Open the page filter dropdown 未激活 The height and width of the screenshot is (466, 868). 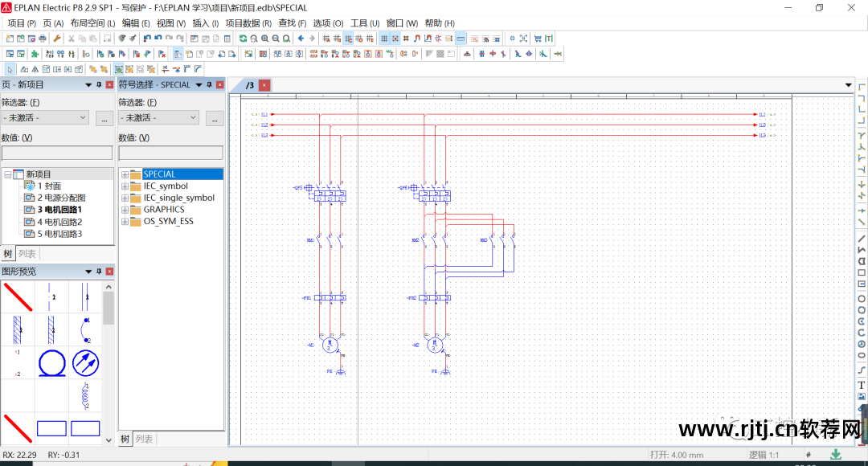[45, 118]
